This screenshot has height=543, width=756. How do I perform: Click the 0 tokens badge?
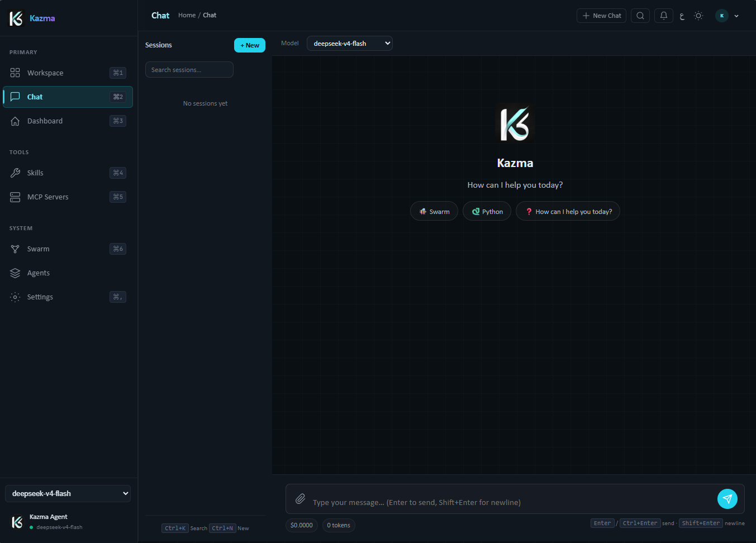339,525
